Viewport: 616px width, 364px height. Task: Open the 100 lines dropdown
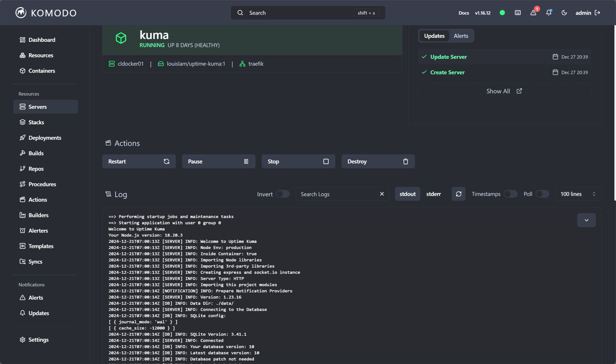pyautogui.click(x=578, y=194)
